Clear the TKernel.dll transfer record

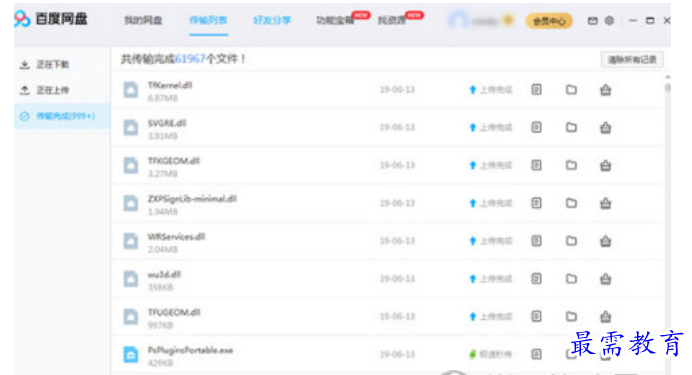[606, 90]
